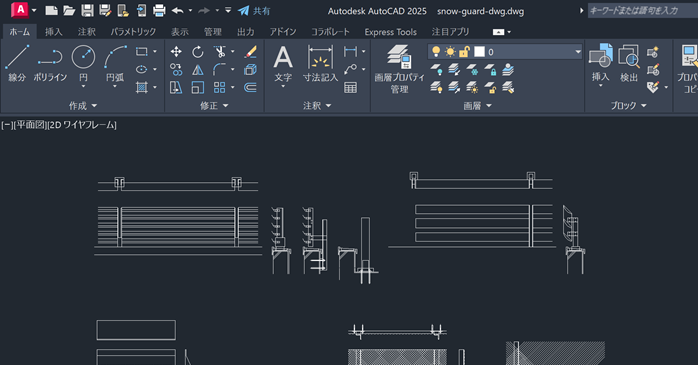The width and height of the screenshot is (698, 365).
Task: Click the Undo arrow icon
Action: tap(178, 10)
